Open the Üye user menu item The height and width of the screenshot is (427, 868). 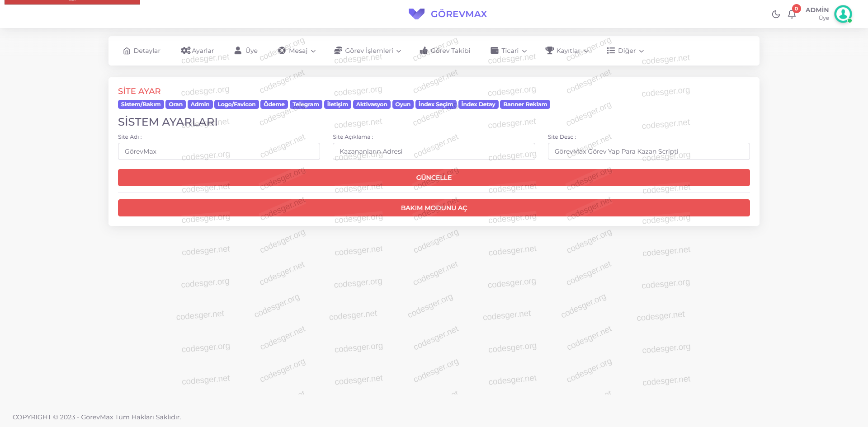click(x=246, y=51)
